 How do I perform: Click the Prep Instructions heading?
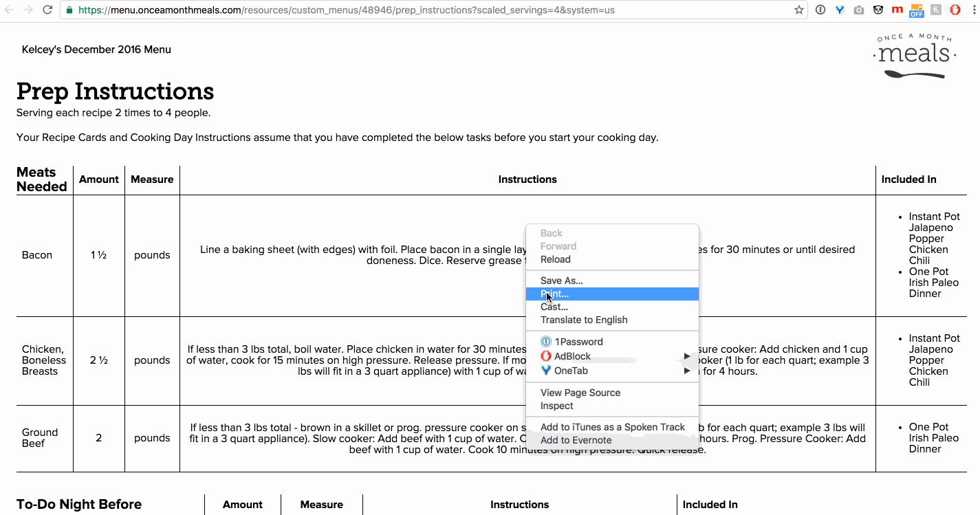click(115, 91)
